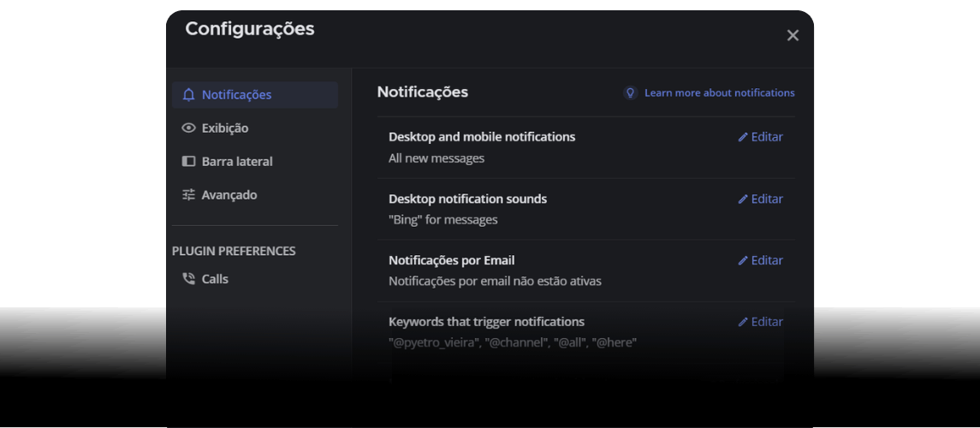
Task: Click the sliders icon next to Avançado
Action: point(188,195)
